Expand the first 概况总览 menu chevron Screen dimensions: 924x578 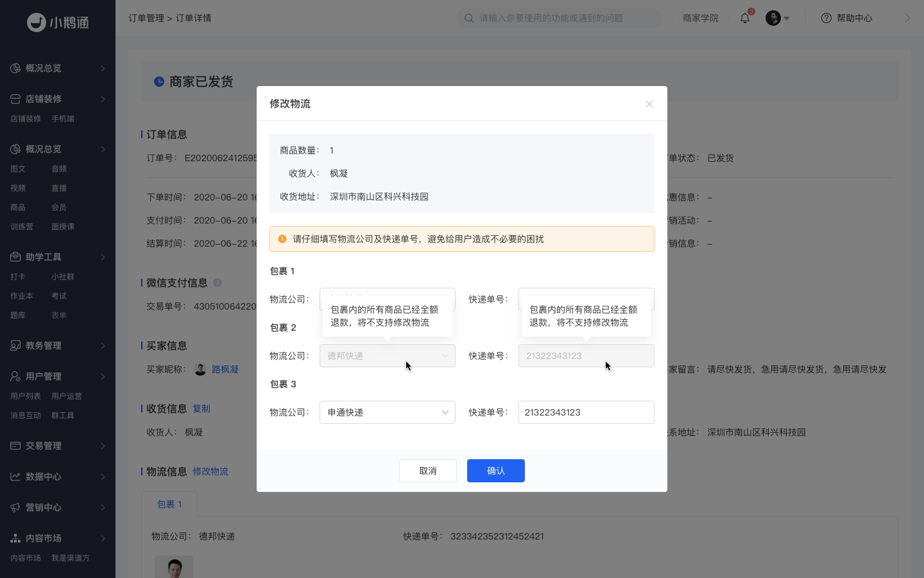click(x=103, y=68)
